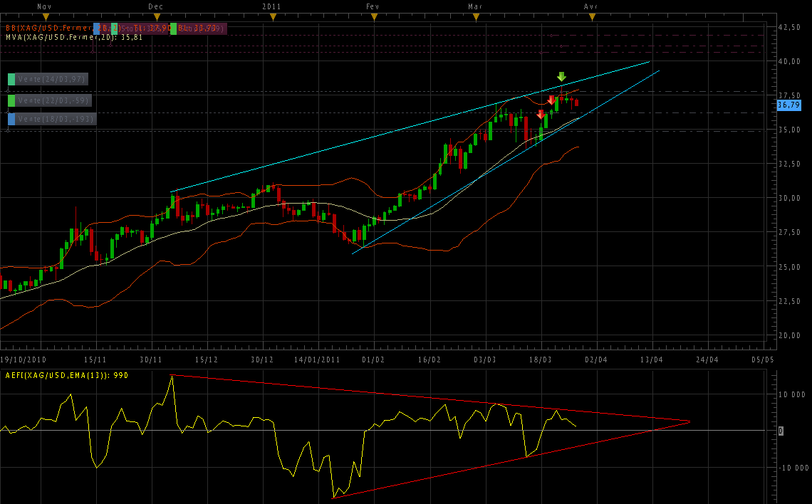Click the current price tag 36,79
The width and height of the screenshot is (812, 504).
[x=788, y=105]
